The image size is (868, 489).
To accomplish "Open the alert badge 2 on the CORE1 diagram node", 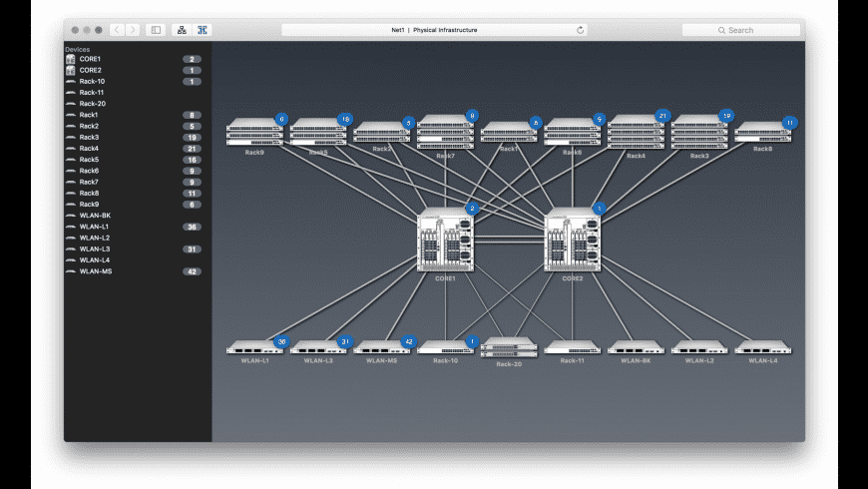I will pos(472,209).
